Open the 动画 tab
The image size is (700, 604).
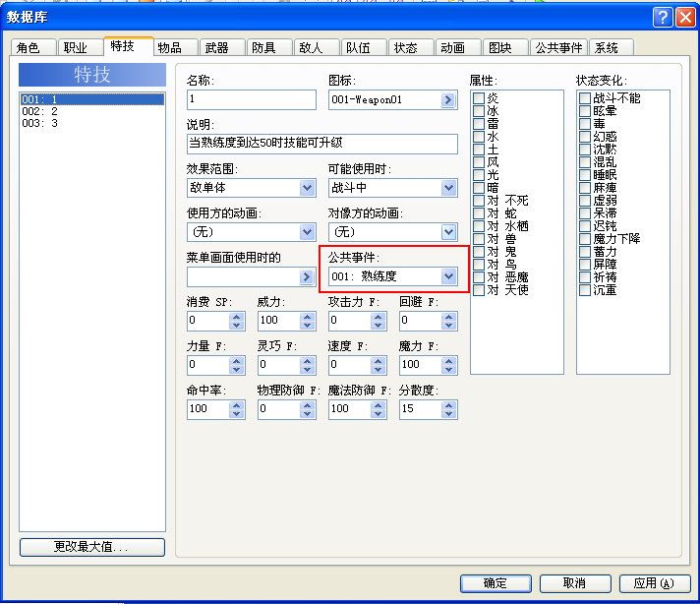pyautogui.click(x=458, y=47)
